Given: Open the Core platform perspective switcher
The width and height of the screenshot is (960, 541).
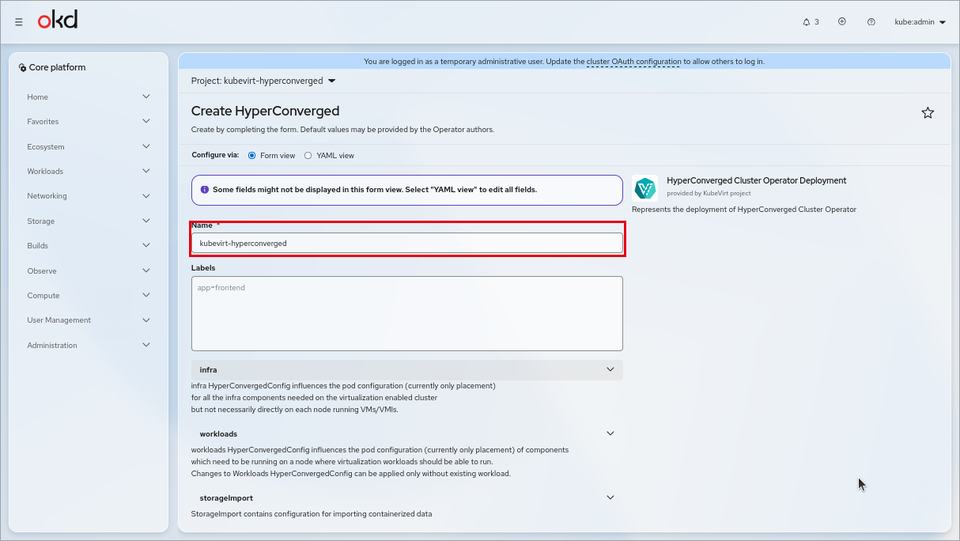Looking at the screenshot, I should click(x=52, y=67).
